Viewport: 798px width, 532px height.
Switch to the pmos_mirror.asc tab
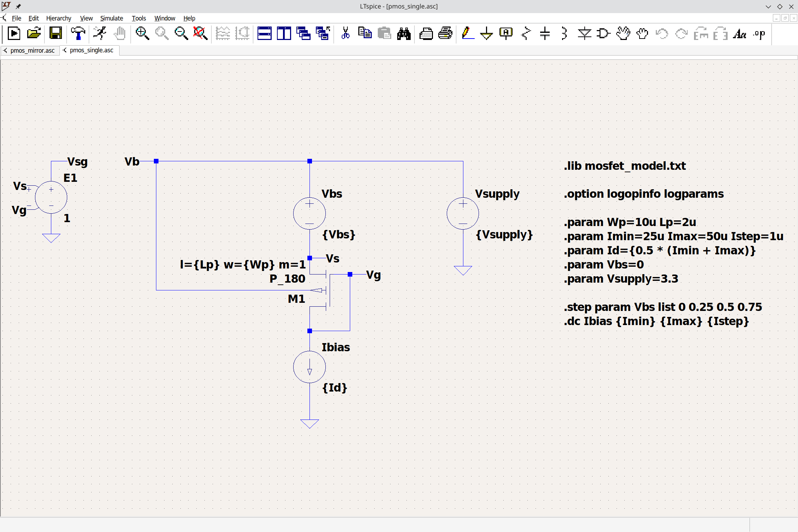[x=32, y=51]
